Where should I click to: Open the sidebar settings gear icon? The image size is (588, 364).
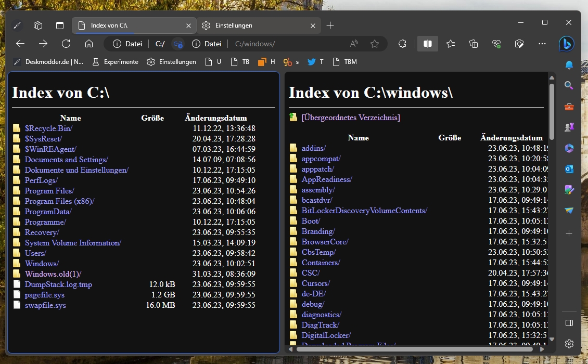pyautogui.click(x=569, y=343)
